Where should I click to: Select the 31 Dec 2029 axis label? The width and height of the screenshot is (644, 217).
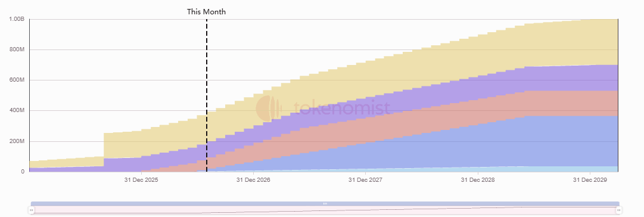click(x=589, y=180)
